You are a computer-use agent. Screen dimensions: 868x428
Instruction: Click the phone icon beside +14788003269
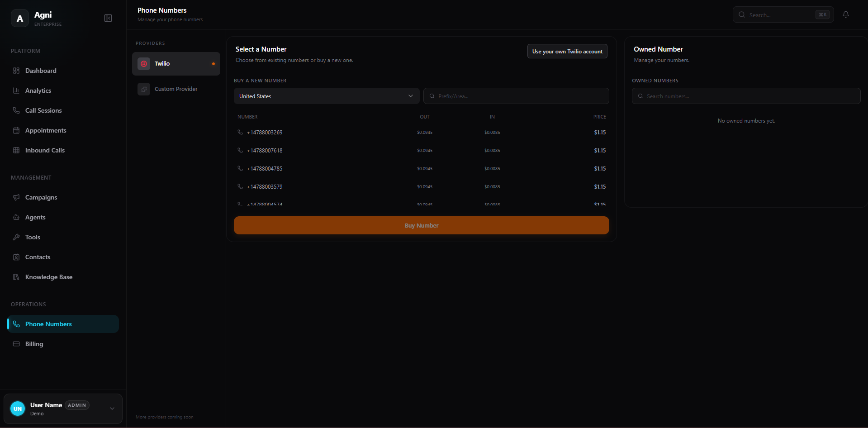[240, 133]
